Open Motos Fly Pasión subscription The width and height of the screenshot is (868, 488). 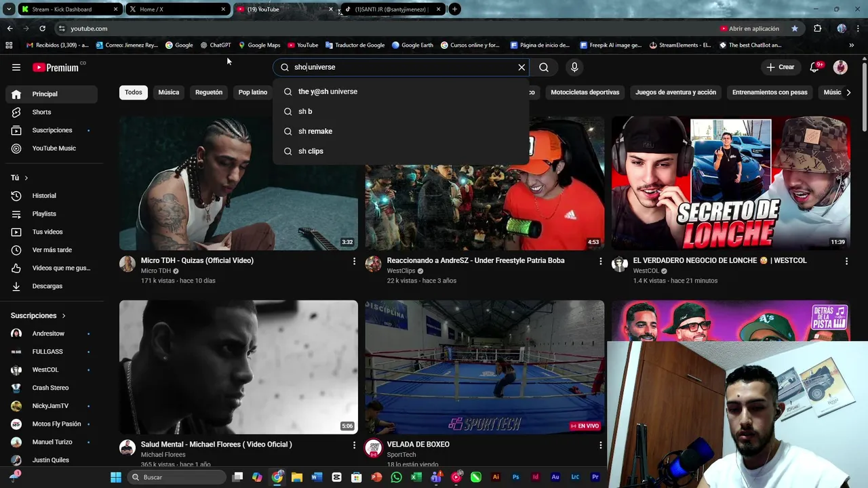point(52,424)
